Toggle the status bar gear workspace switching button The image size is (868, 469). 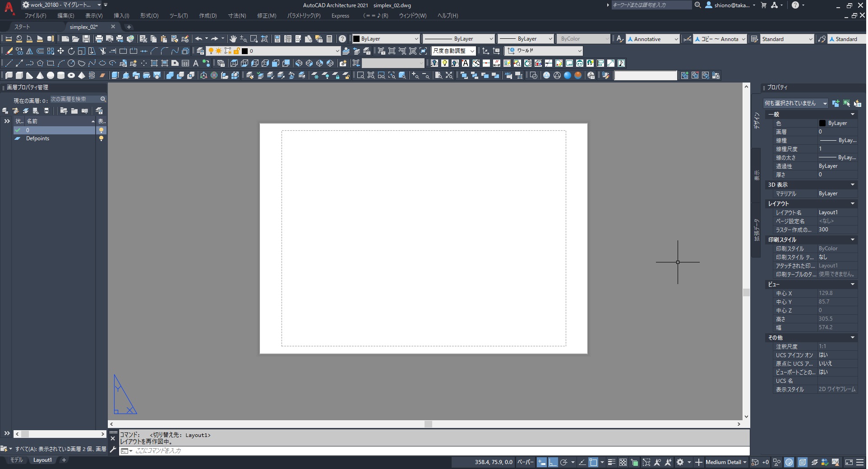click(680, 462)
